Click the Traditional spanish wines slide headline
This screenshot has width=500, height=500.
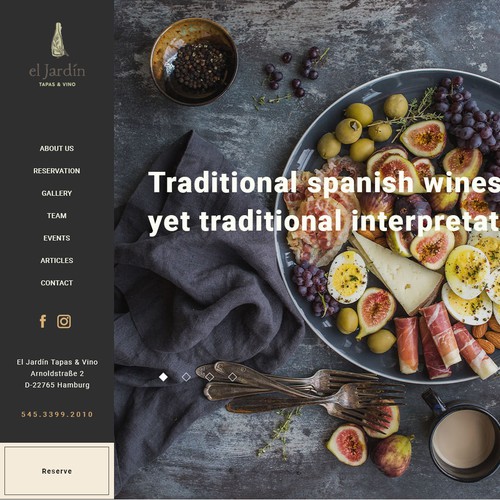point(324,202)
